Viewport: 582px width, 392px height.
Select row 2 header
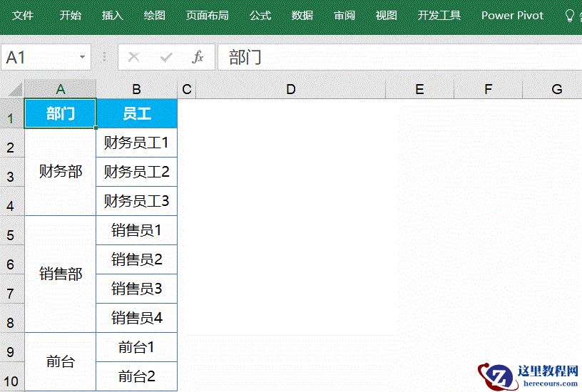tap(12, 143)
